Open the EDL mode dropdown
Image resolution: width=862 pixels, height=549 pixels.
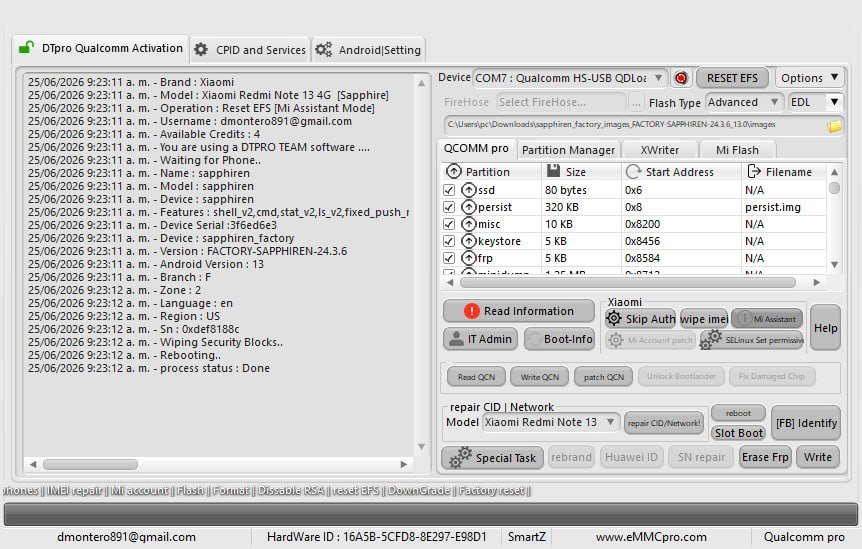[815, 102]
